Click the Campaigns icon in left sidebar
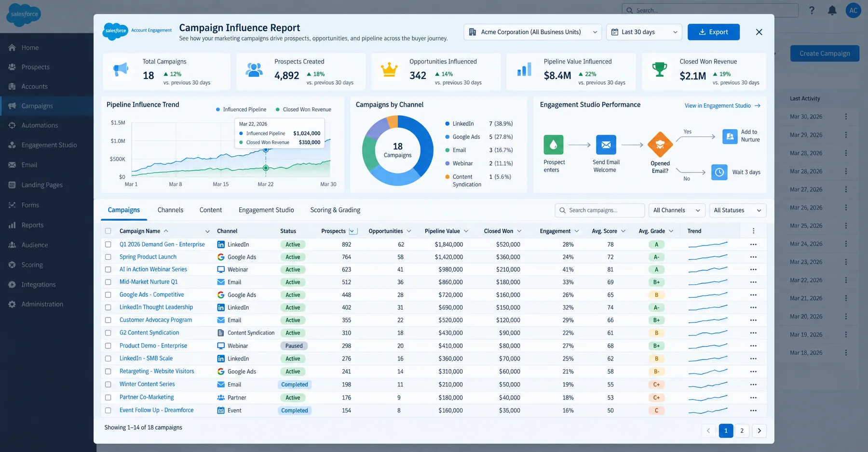Viewport: 868px width, 452px height. tap(12, 106)
